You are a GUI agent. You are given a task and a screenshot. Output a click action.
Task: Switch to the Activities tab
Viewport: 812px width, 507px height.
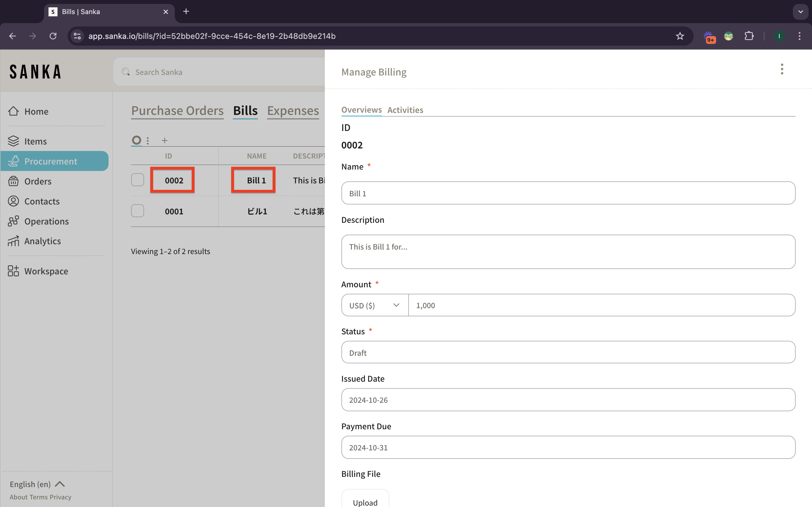coord(405,110)
